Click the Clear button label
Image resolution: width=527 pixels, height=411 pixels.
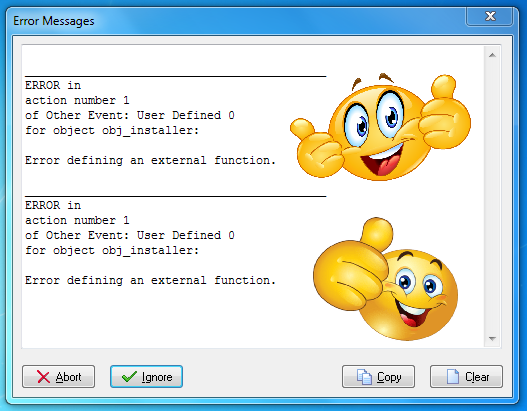[477, 377]
